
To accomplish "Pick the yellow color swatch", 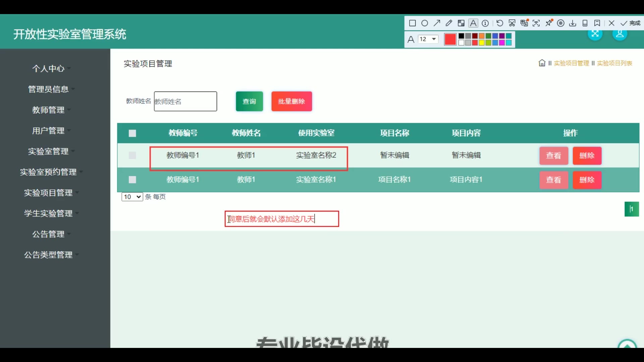I will click(482, 43).
